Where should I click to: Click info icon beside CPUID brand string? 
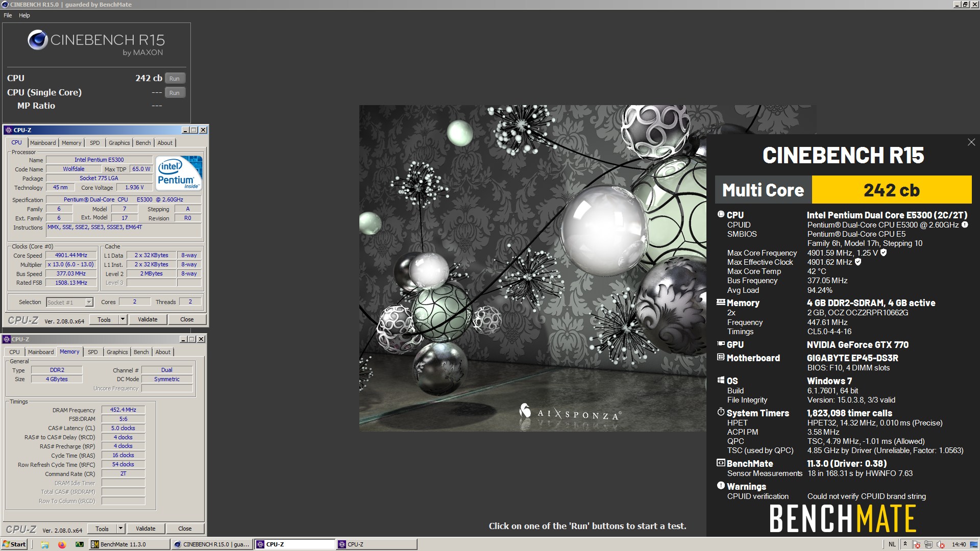tap(965, 224)
